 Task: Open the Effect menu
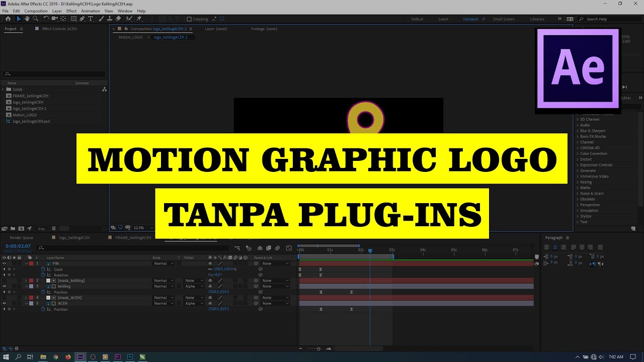pos(71,11)
